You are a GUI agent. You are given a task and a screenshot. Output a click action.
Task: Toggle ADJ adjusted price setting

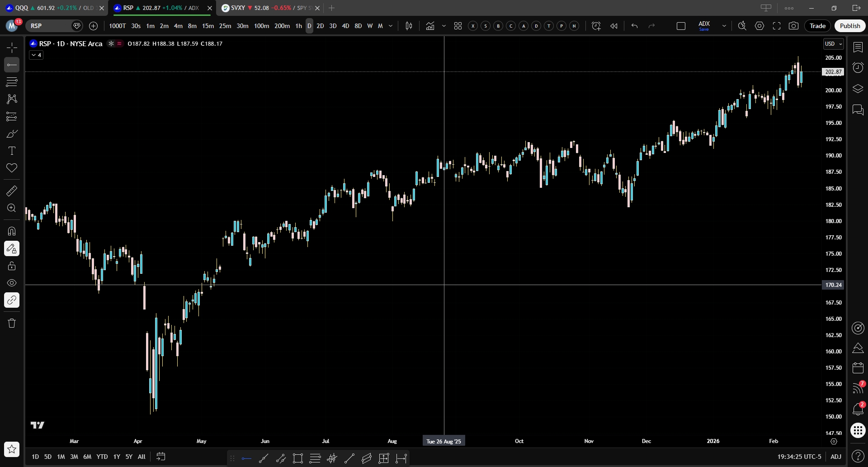tap(835, 457)
